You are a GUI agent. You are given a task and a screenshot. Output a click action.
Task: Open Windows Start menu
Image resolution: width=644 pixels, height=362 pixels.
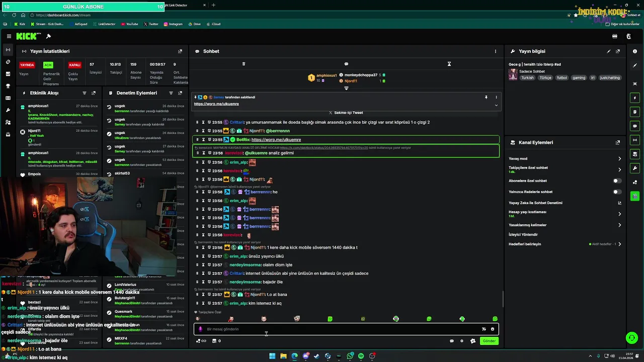pyautogui.click(x=272, y=356)
